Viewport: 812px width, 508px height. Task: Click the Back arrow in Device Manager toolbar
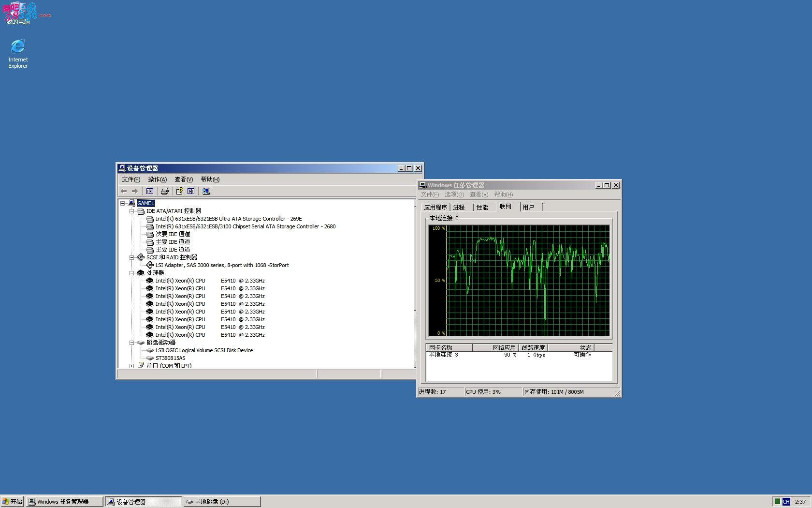[x=124, y=191]
